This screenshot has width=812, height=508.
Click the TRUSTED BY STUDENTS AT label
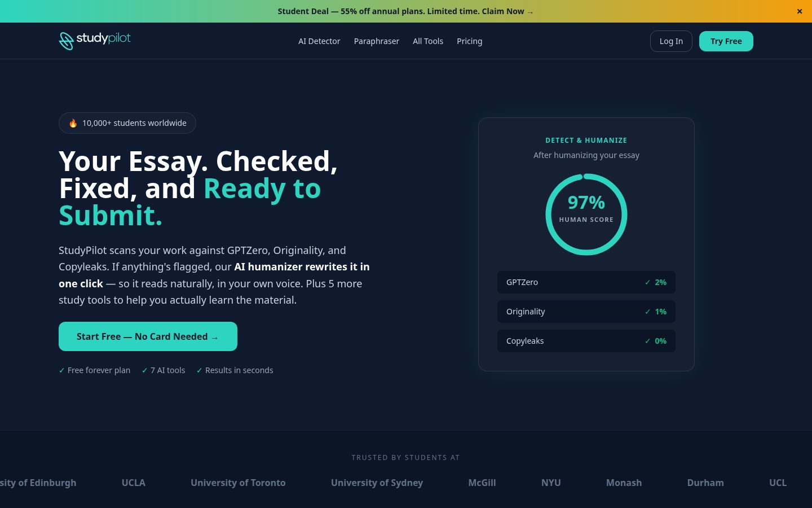[406, 458]
